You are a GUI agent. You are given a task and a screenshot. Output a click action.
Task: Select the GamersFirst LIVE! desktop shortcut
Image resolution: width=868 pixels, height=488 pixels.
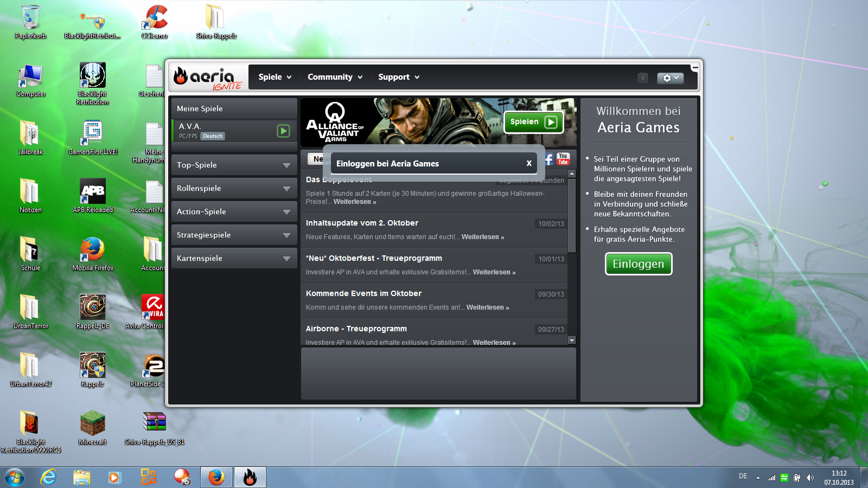click(93, 138)
